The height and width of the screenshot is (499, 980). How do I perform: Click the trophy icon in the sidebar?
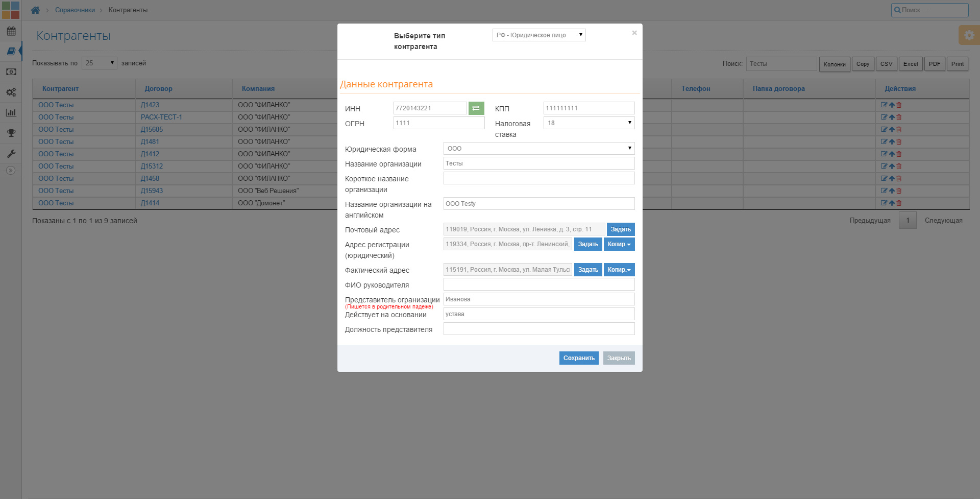click(x=11, y=133)
